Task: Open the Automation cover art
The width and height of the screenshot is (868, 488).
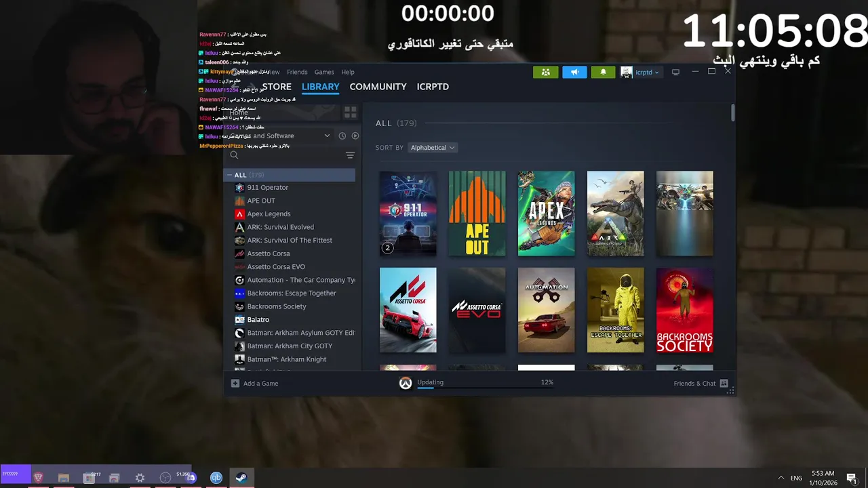Action: click(546, 310)
